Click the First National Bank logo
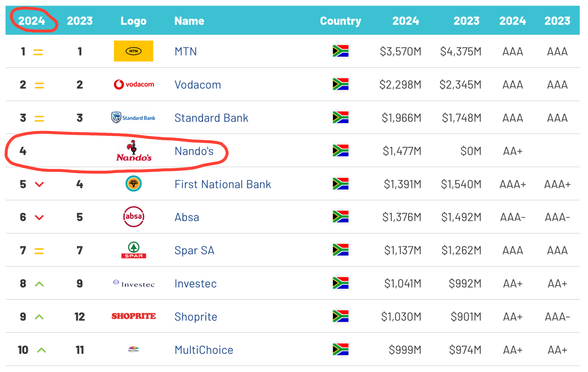Image resolution: width=588 pixels, height=372 pixels. (x=133, y=184)
